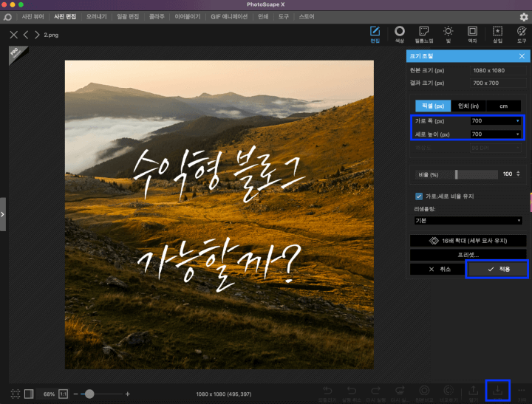Click the 취소 (Cancel) button
This screenshot has height=404, width=532.
point(437,269)
